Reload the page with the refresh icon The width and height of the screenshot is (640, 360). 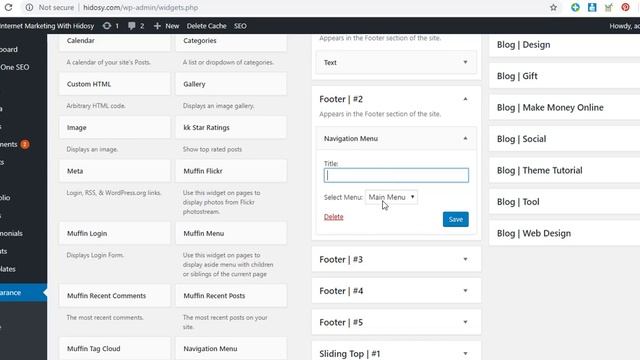click(x=8, y=7)
